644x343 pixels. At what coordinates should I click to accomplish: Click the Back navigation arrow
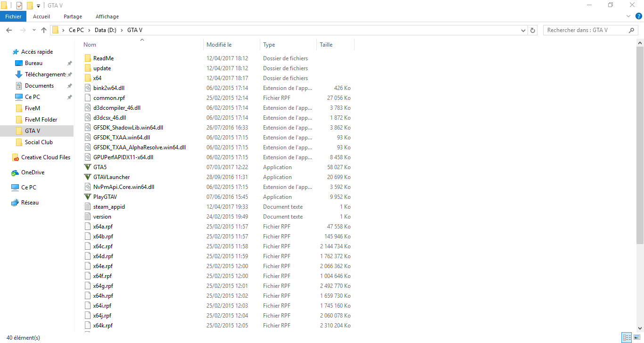pyautogui.click(x=9, y=30)
